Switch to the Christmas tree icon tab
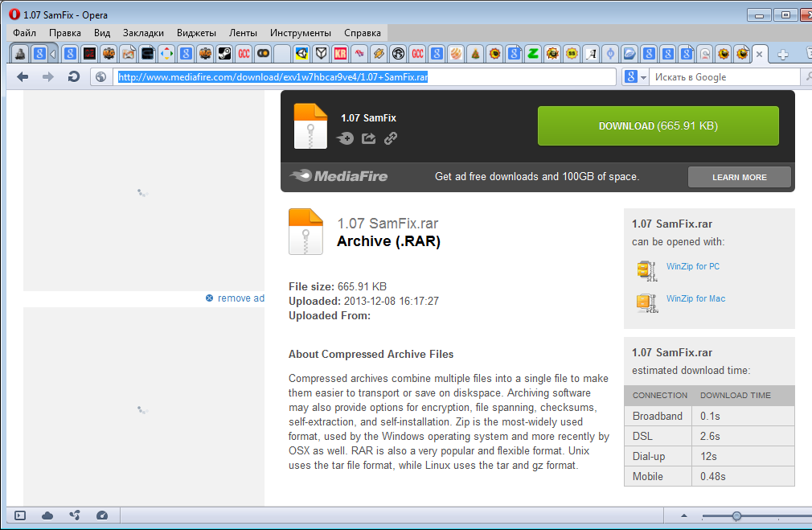812x530 pixels. point(475,53)
